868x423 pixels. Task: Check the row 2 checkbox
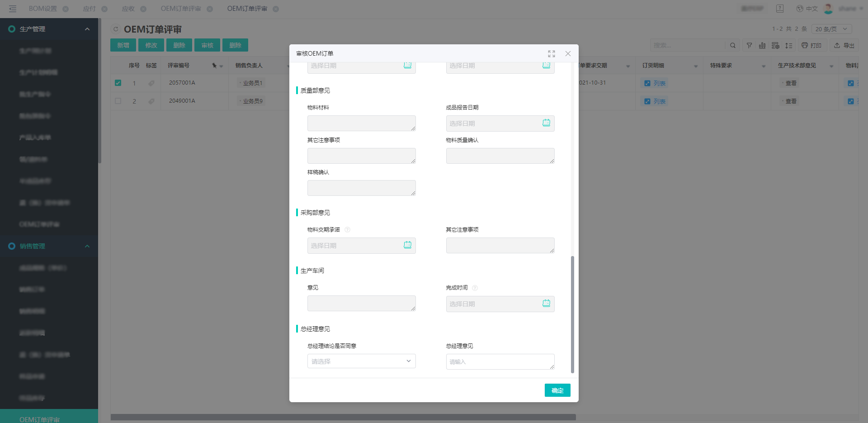point(118,101)
